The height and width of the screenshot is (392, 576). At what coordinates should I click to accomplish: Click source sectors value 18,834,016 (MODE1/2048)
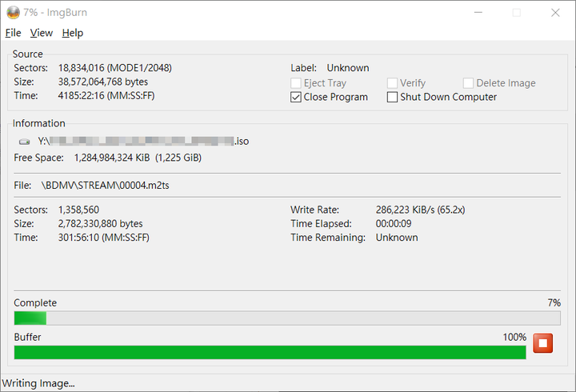point(115,68)
